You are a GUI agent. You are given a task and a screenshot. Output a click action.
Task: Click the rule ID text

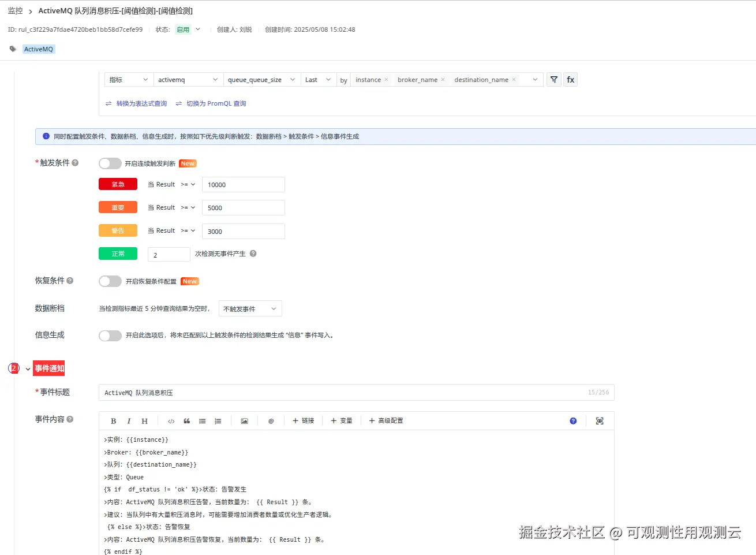coord(75,29)
